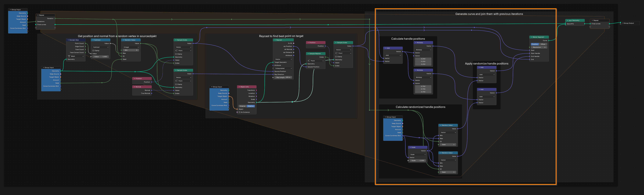The height and width of the screenshot is (195, 644).
Task: Click the True Normal output socket
Action: [x=152, y=93]
